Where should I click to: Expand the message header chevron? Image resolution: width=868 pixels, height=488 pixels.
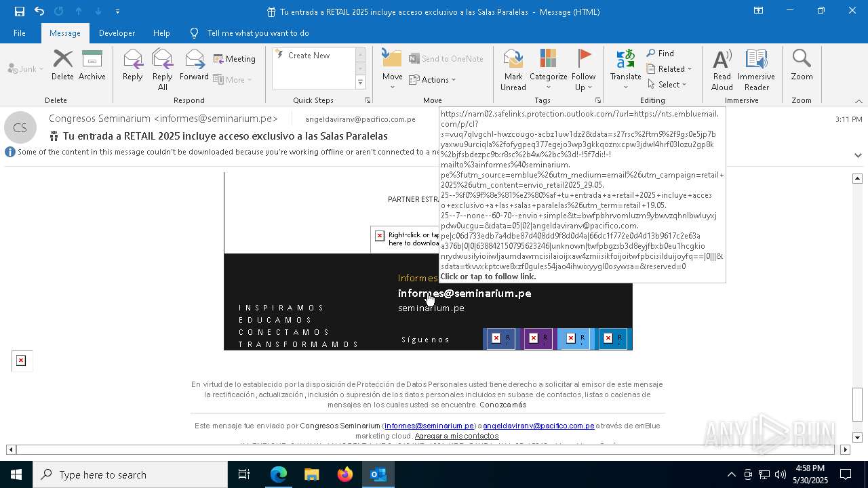tap(858, 155)
